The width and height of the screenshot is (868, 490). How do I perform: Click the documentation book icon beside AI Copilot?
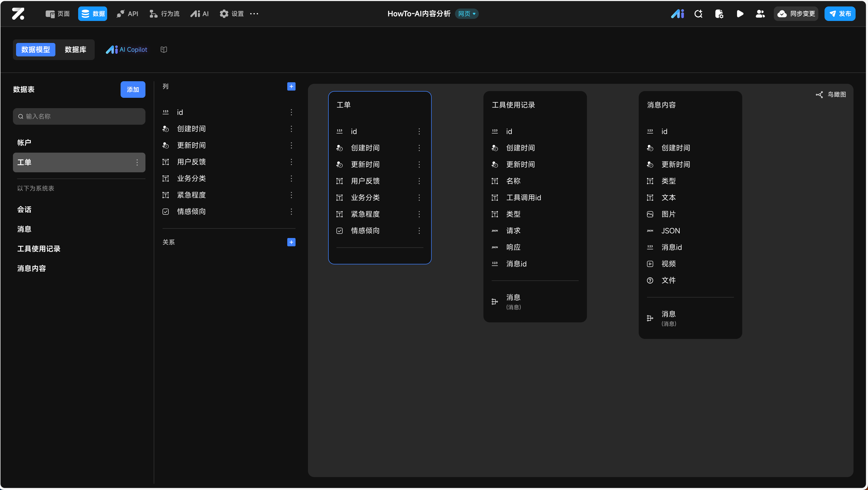(164, 49)
